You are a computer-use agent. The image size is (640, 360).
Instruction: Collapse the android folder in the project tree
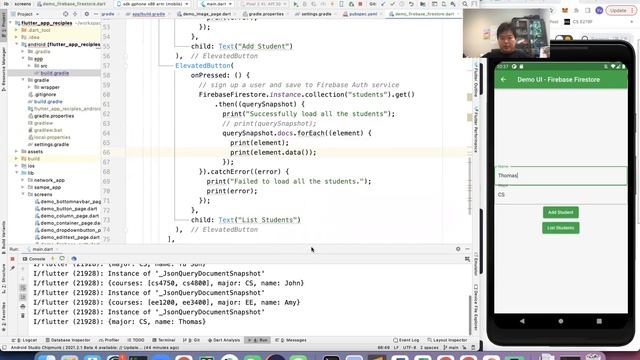(17, 44)
